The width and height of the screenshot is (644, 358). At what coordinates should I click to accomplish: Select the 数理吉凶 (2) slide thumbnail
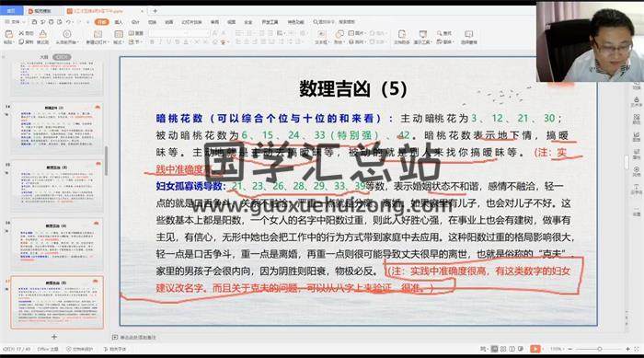click(x=57, y=127)
